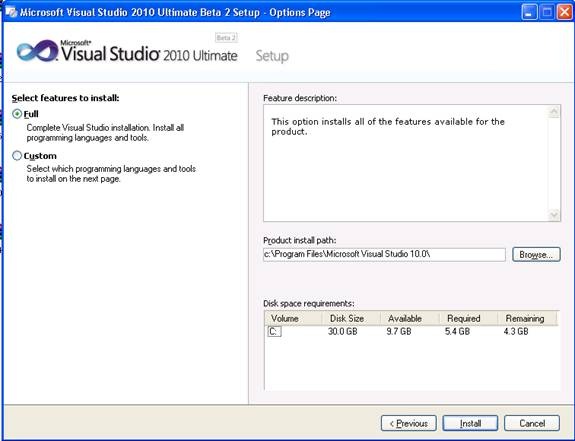
Task: Cancel the Visual Studio setup
Action: point(532,423)
